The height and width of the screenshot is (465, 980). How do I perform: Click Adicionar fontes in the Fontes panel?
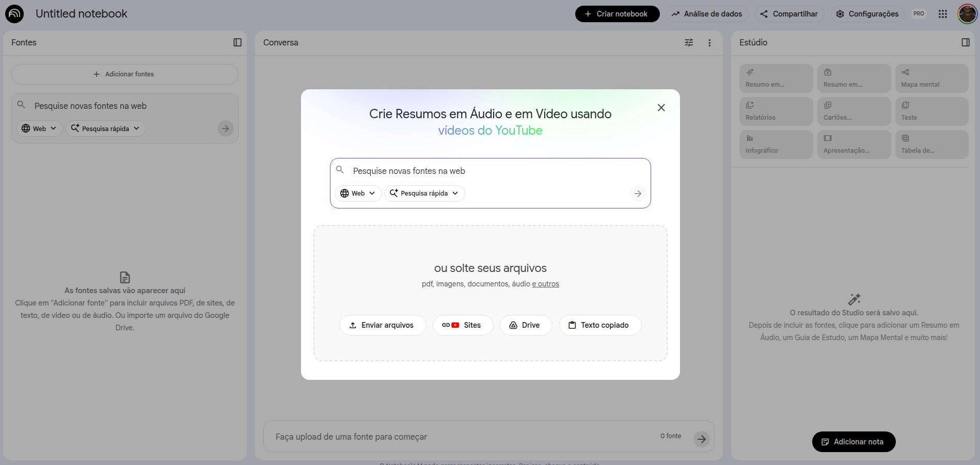(x=124, y=74)
